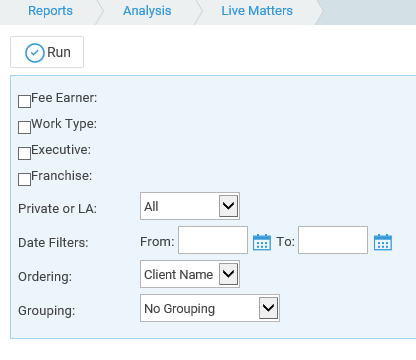Screen dimensions: 416x360
Task: Click the Run checkmark circle icon
Action: tap(35, 53)
